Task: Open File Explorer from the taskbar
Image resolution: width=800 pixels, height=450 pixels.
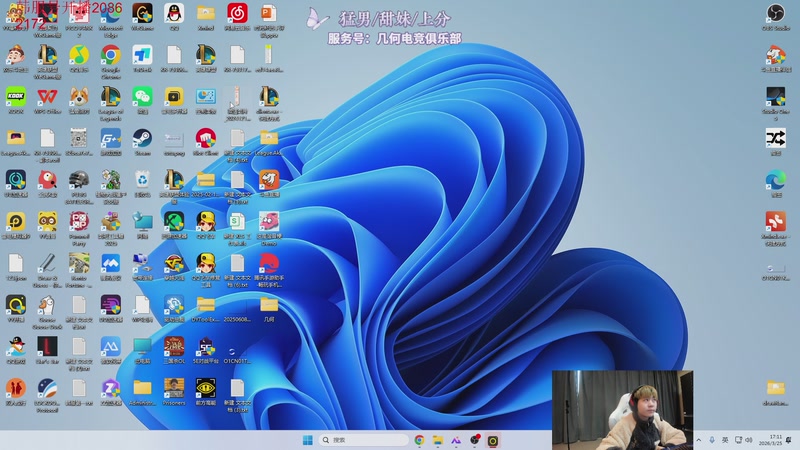Action: 438,440
